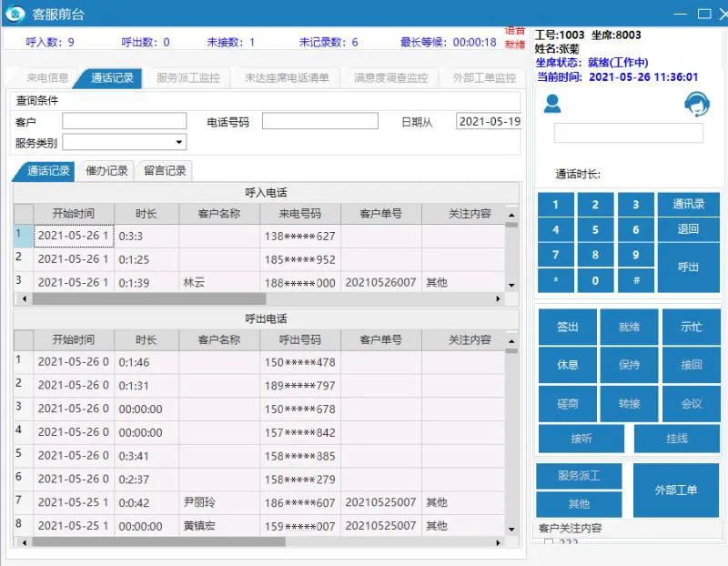Click the app logo in the title bar
The width and height of the screenshot is (728, 566).
(15, 14)
